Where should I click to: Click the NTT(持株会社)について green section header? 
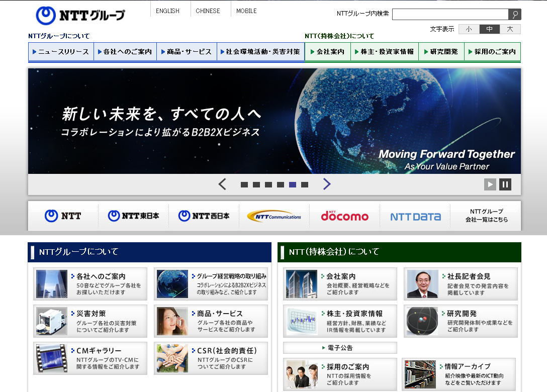pyautogui.click(x=399, y=252)
